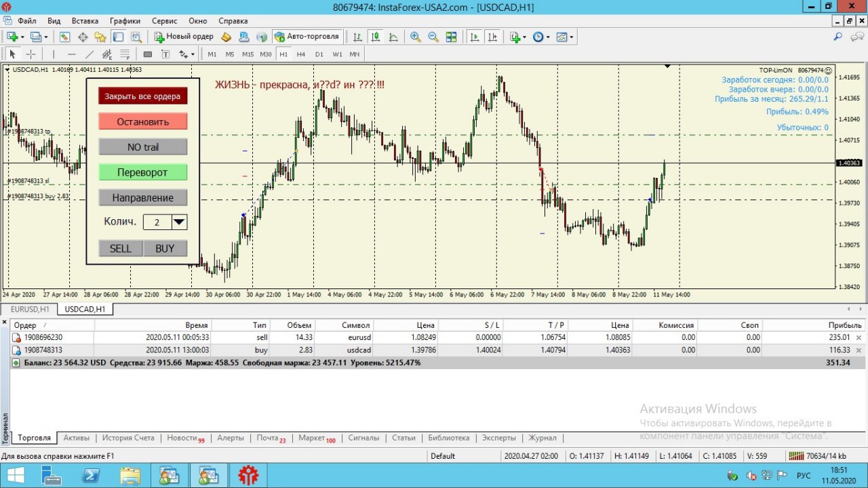Open the search magnifier in the top-right toolbar
The height and width of the screenshot is (488, 868).
coord(838,37)
